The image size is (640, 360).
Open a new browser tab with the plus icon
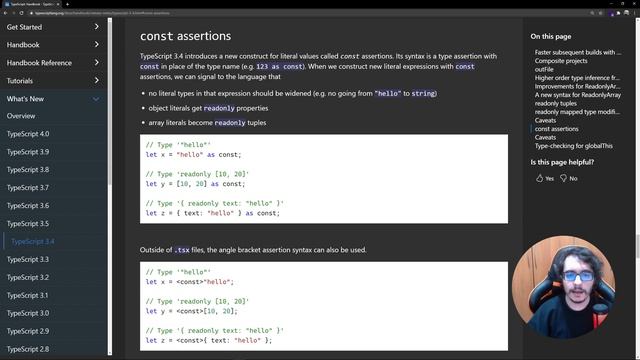pyautogui.click(x=67, y=4)
